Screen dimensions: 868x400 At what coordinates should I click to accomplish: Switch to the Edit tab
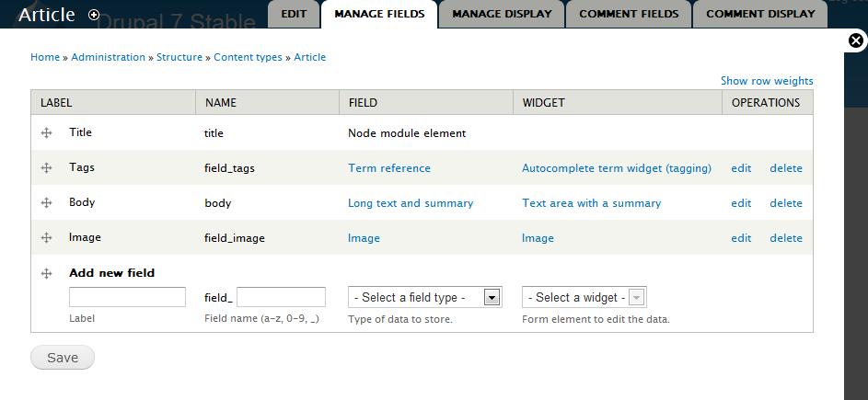(294, 14)
